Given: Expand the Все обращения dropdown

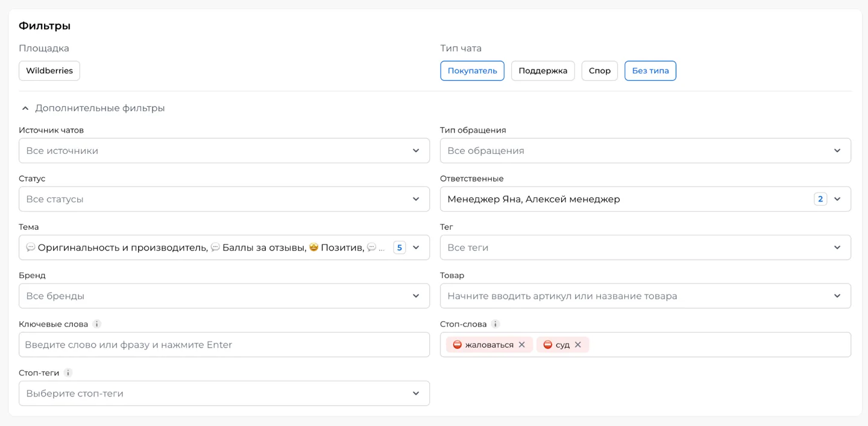Looking at the screenshot, I should pos(646,151).
